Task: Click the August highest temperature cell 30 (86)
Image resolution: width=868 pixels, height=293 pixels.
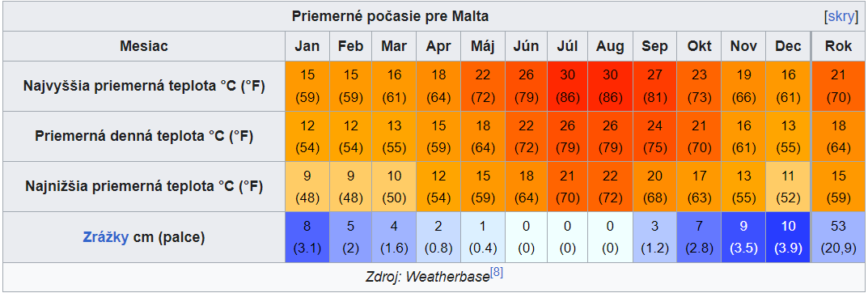Action: 610,87
